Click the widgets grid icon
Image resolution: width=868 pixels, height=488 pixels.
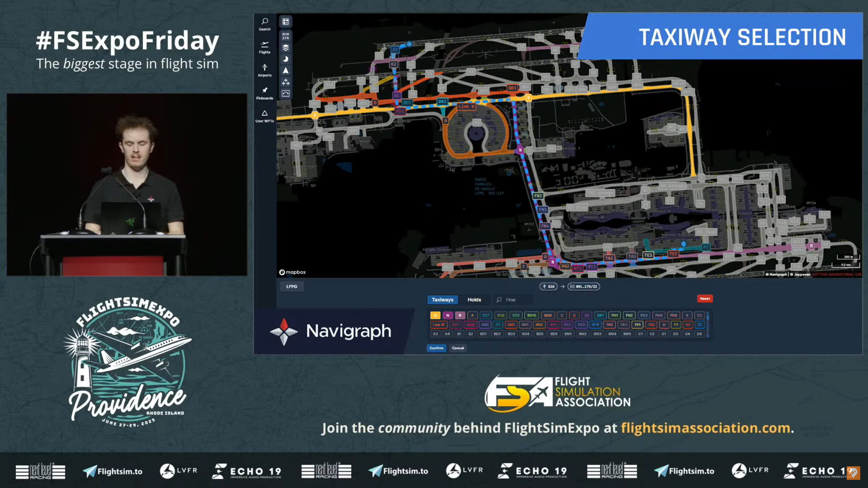(x=285, y=22)
